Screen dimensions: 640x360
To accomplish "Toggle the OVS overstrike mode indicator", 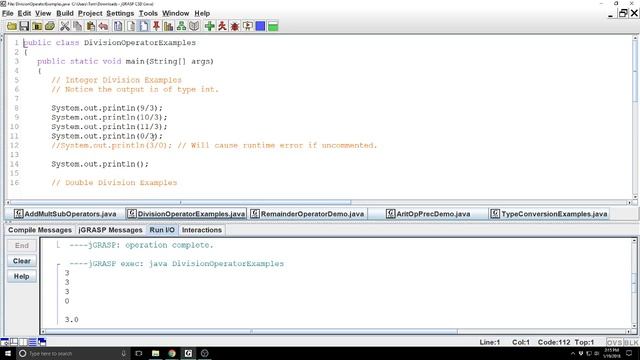I will tap(614, 342).
